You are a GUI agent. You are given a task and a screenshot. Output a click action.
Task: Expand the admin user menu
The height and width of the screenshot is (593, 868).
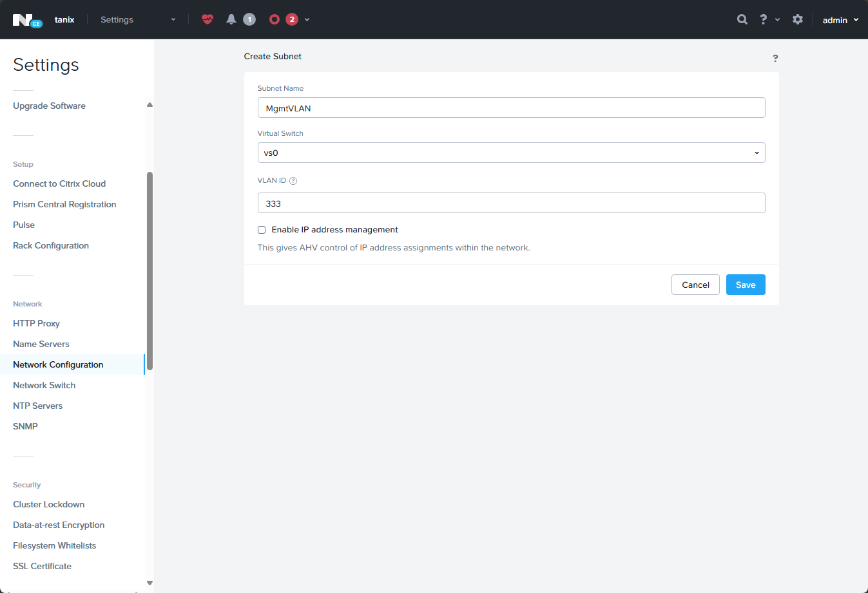(x=840, y=20)
